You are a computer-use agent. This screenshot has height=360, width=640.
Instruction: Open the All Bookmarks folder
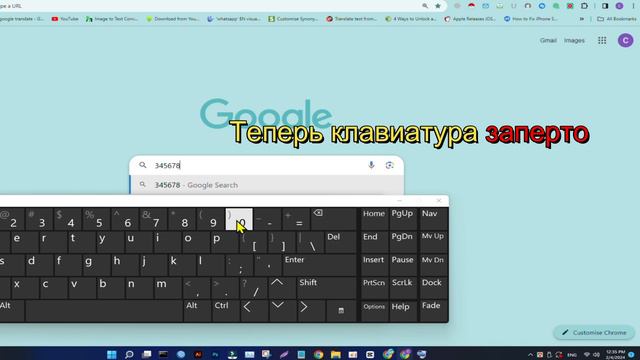tap(616, 19)
